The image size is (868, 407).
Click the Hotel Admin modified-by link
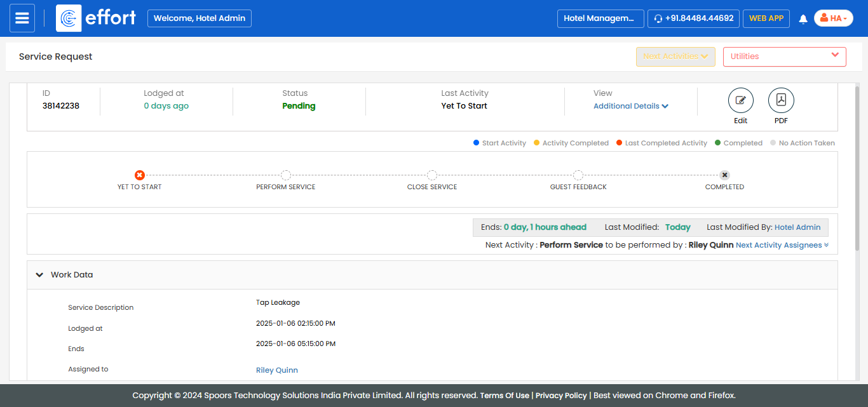click(797, 227)
